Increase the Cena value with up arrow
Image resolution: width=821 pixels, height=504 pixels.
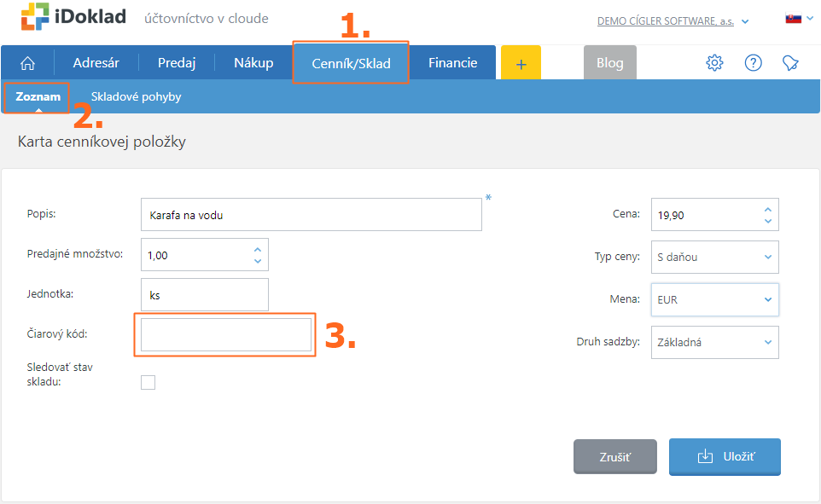[x=767, y=209]
